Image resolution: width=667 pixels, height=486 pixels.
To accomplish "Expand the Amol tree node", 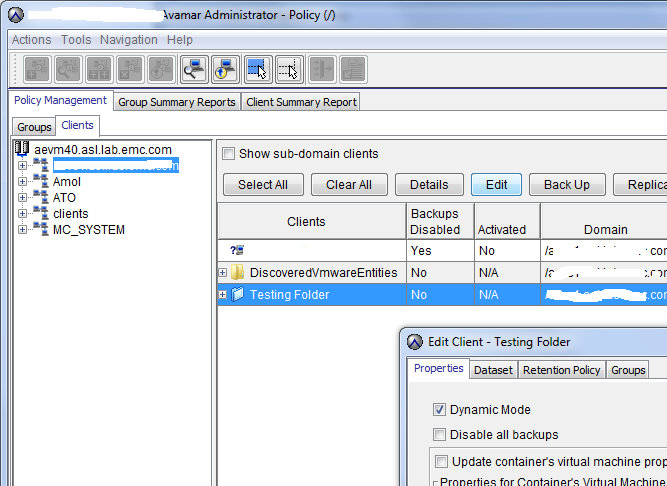I will [22, 181].
